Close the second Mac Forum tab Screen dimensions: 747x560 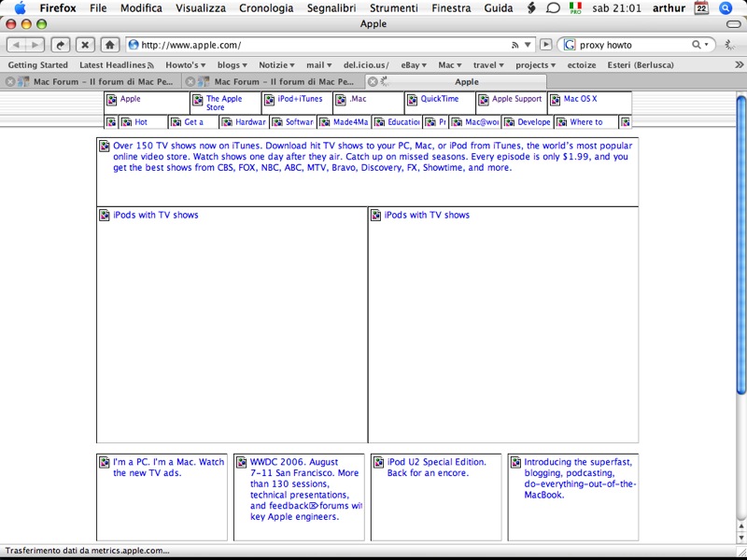(x=190, y=82)
